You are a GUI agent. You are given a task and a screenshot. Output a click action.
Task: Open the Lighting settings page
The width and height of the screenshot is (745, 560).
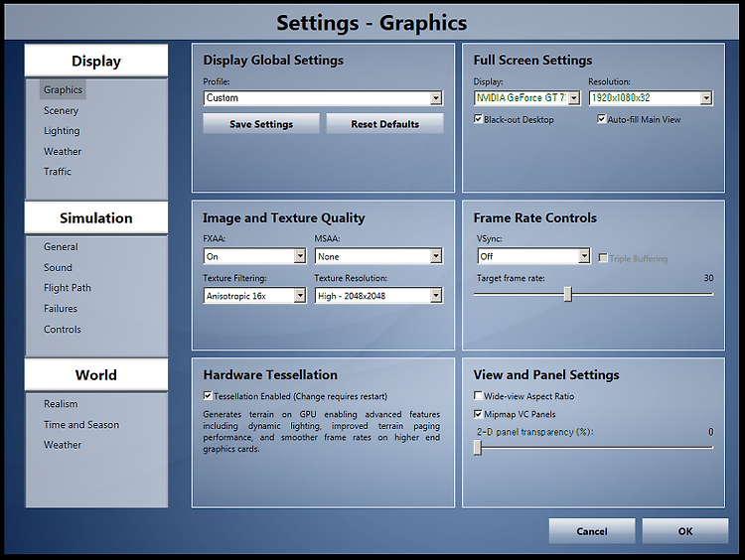coord(62,131)
